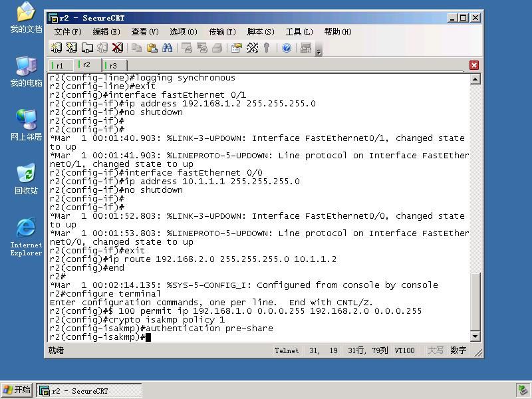
Task: Click the Find binoculars icon
Action: (x=168, y=48)
